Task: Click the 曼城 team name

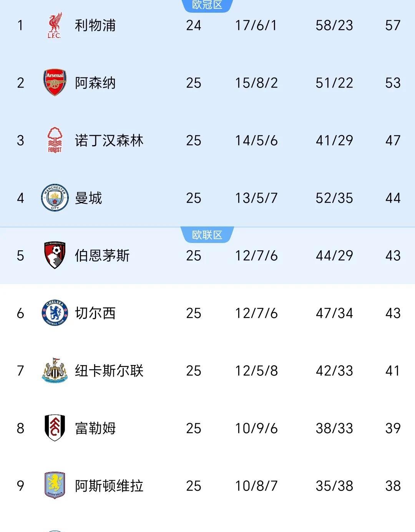Action: [88, 198]
